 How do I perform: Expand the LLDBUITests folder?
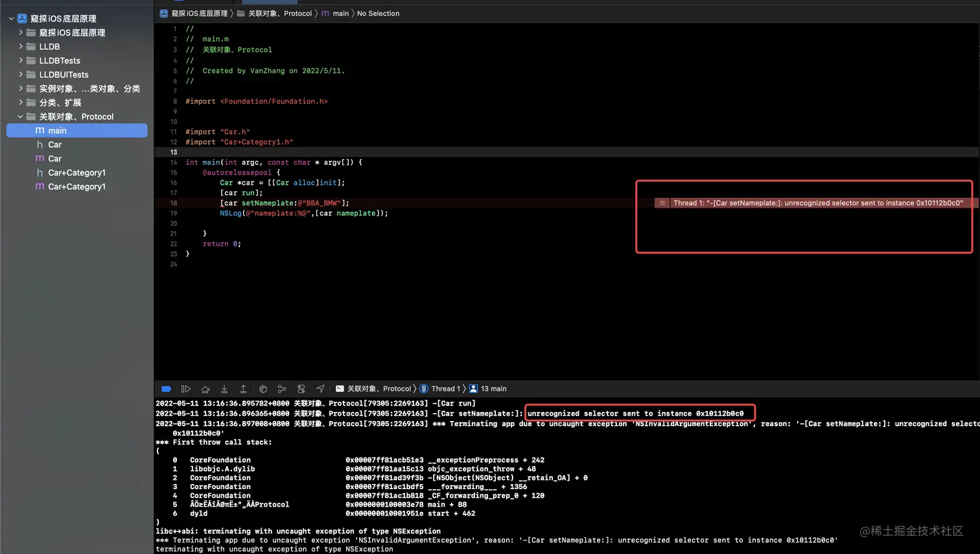21,75
